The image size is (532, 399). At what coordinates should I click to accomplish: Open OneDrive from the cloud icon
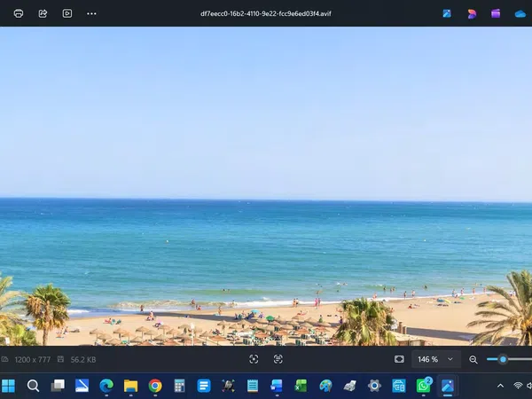pyautogui.click(x=520, y=13)
